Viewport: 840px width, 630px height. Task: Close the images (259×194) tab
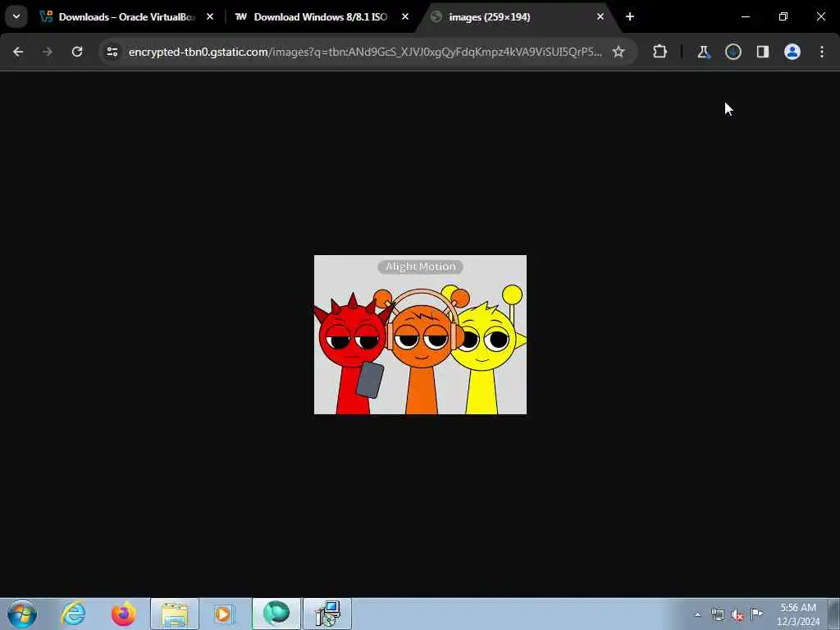click(600, 17)
